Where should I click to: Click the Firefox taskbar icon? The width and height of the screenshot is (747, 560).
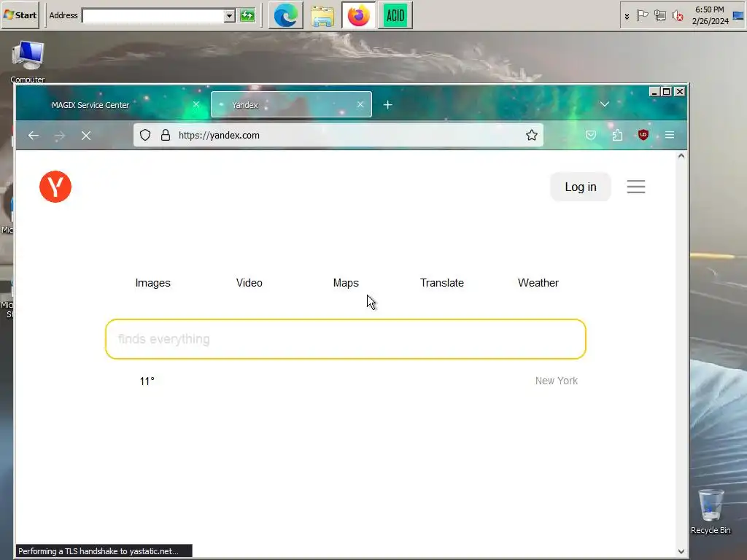click(359, 16)
